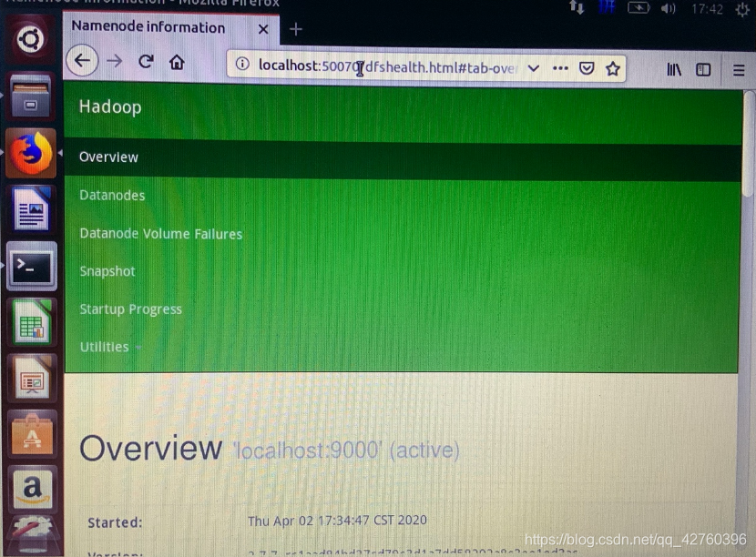Bookmark this page with star icon
This screenshot has width=756, height=557.
(x=613, y=69)
